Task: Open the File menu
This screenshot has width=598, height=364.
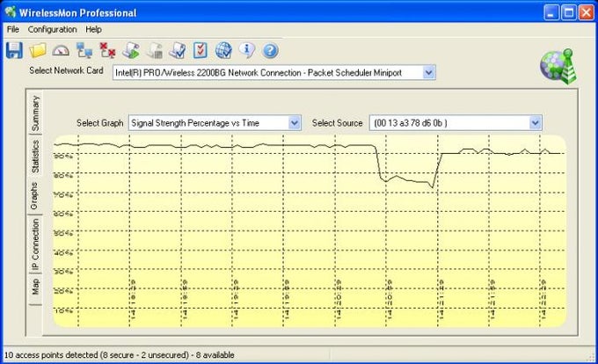Action: coord(12,29)
